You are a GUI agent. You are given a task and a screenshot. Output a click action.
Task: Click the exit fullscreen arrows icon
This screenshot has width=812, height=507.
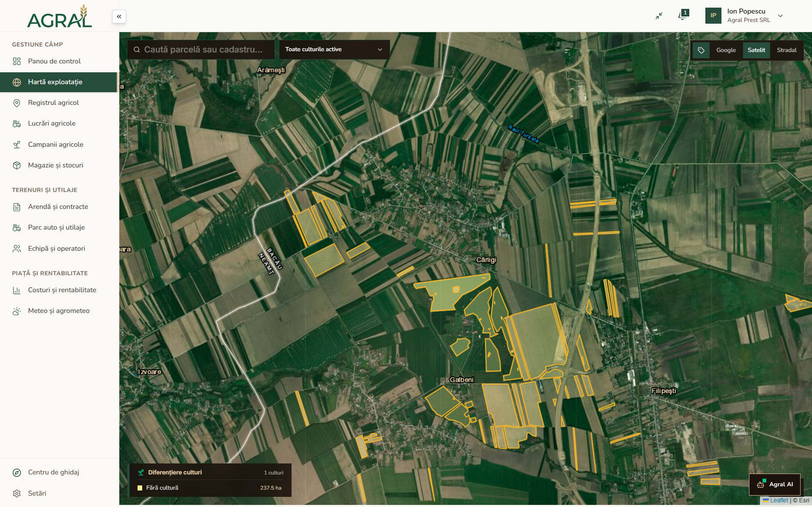click(659, 16)
